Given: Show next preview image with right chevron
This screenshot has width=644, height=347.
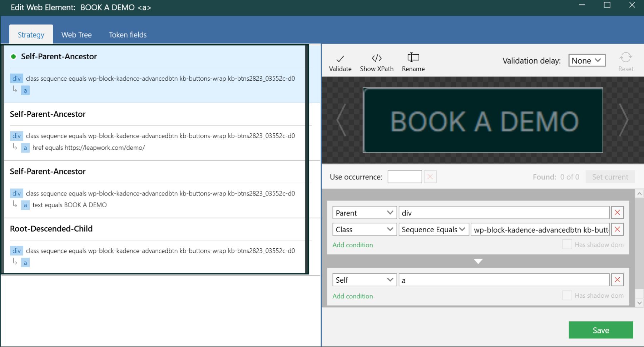Looking at the screenshot, I should pos(624,120).
